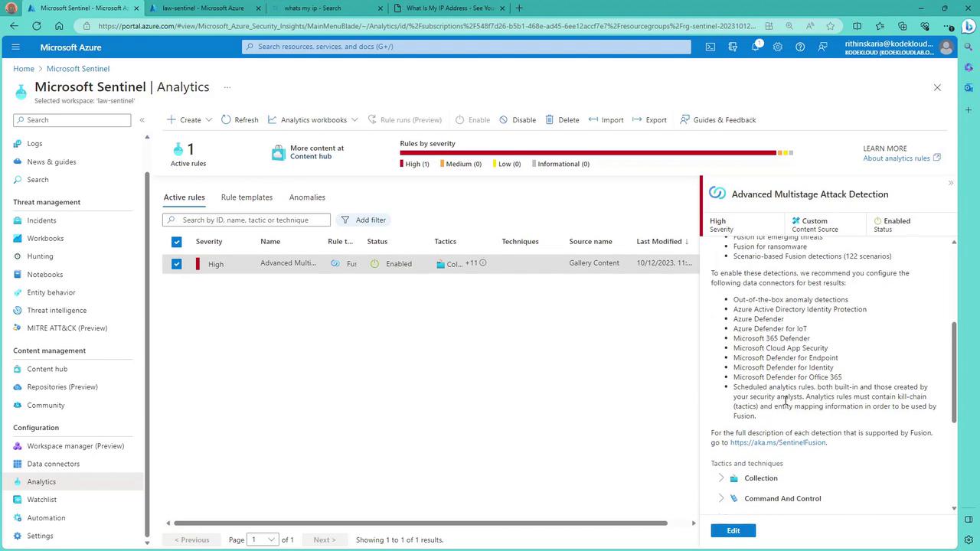980x551 pixels.
Task: Open Workspace manager (Preview)
Action: pos(75,446)
